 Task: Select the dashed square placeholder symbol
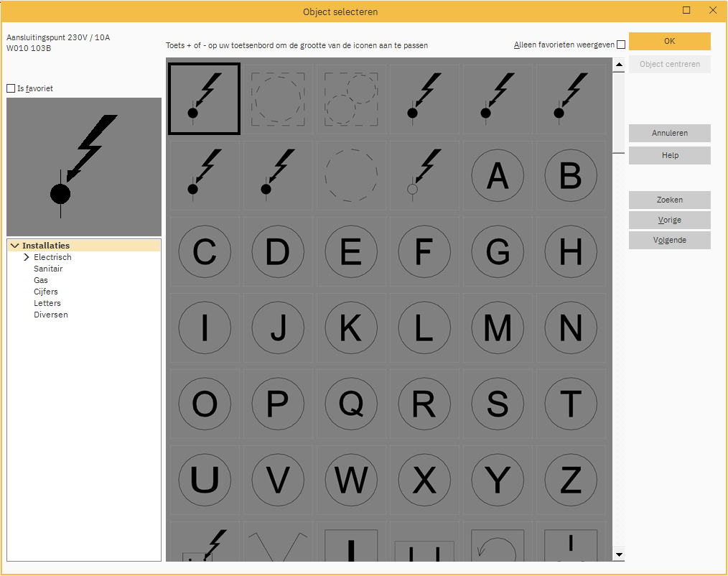[x=277, y=100]
